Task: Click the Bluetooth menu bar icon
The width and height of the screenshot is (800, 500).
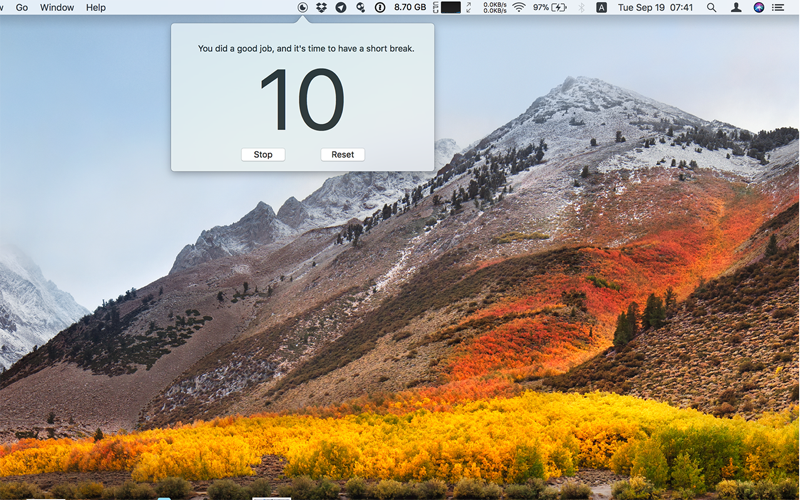Action: click(x=581, y=8)
